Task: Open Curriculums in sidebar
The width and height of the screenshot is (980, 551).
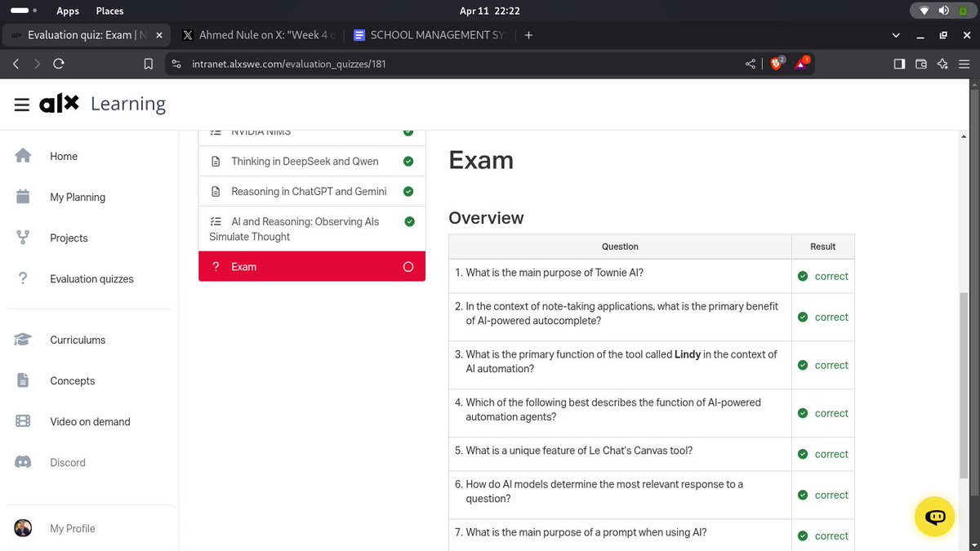Action: pyautogui.click(x=78, y=340)
